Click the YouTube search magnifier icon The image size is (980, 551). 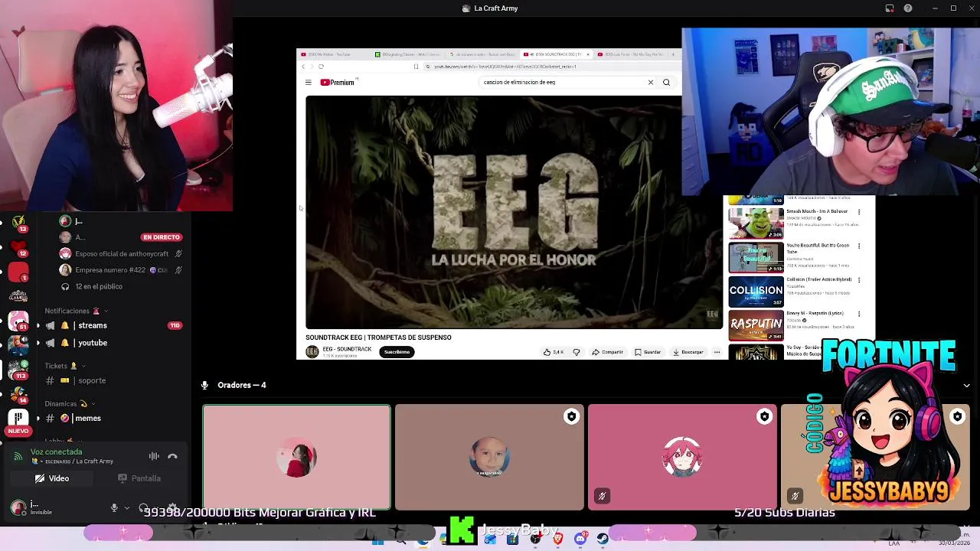tap(666, 82)
